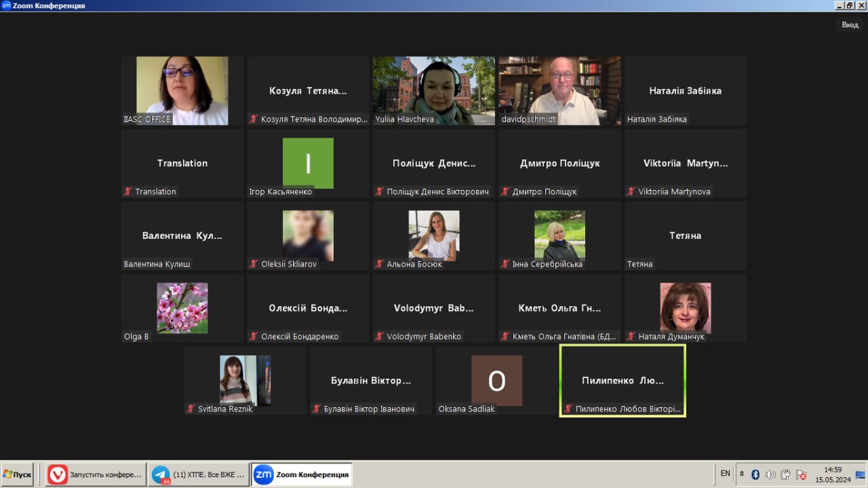Open the EN language selector
Image resolution: width=868 pixels, height=488 pixels.
point(725,474)
